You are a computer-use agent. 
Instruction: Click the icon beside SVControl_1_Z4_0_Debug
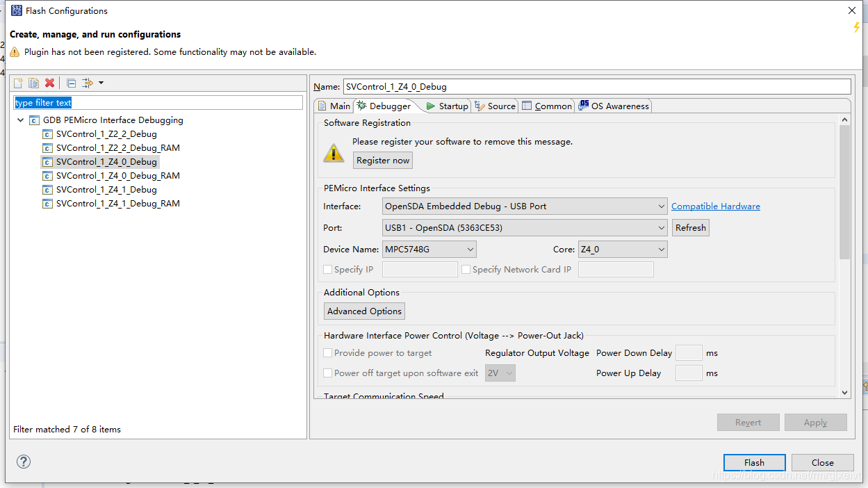pos(47,161)
